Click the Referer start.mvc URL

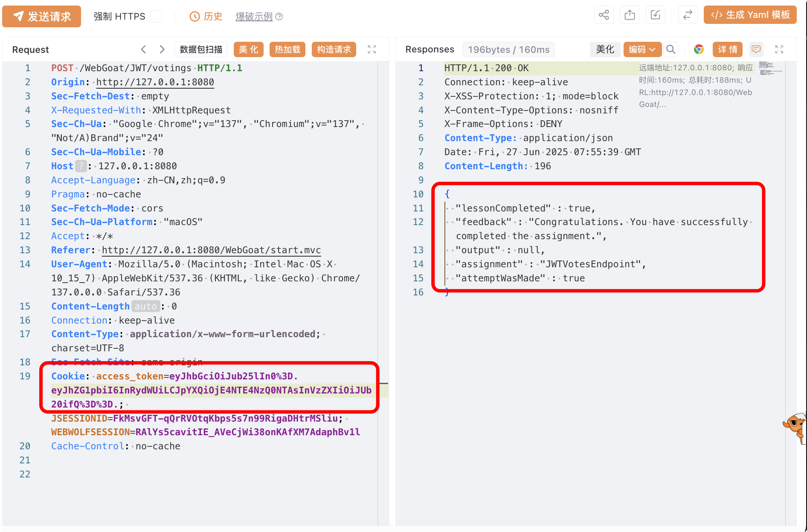211,250
